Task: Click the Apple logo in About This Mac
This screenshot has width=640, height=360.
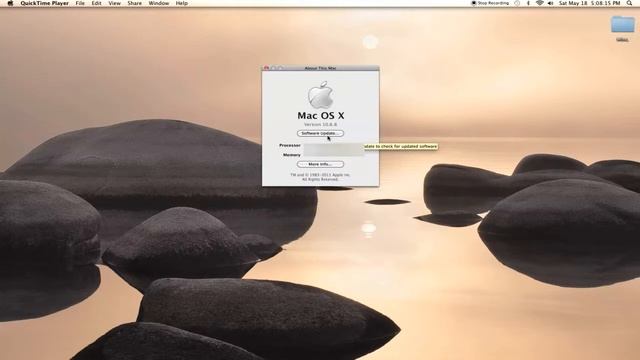Action: 320,95
